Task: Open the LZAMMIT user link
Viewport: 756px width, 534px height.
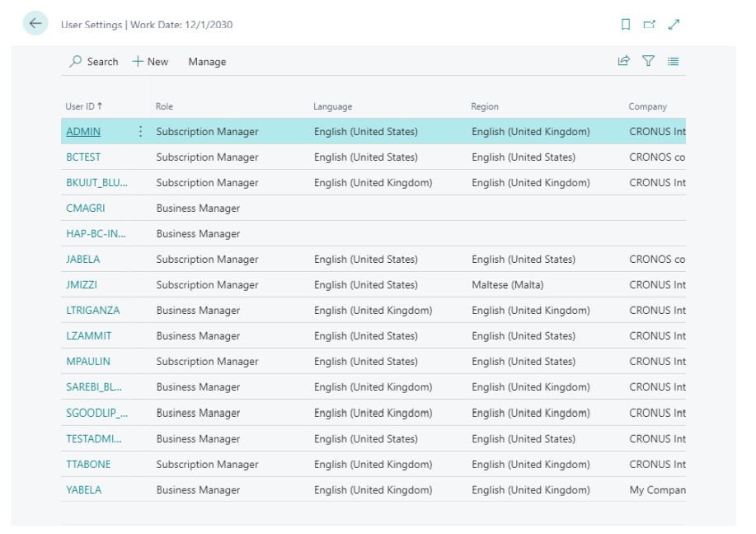Action: [x=89, y=336]
